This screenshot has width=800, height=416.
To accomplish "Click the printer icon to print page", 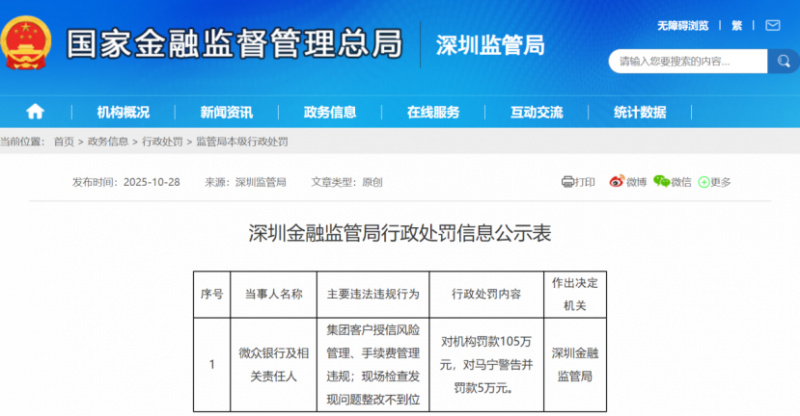I will (x=568, y=182).
